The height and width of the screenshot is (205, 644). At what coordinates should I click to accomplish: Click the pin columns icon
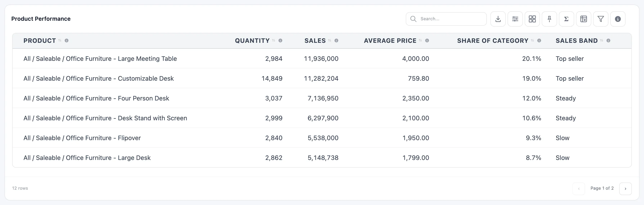[x=549, y=19]
